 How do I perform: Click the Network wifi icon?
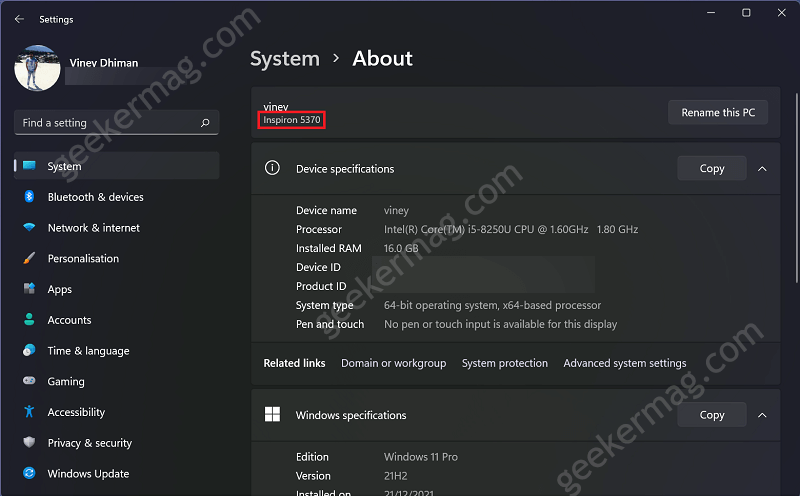pyautogui.click(x=29, y=228)
